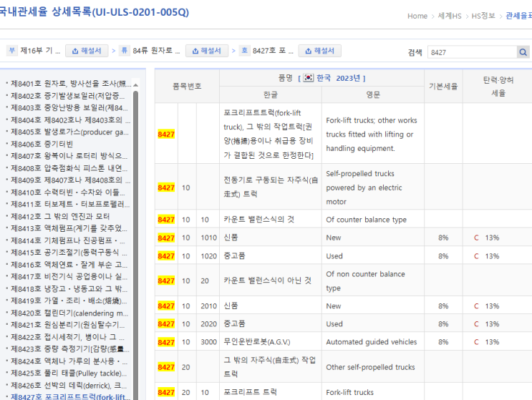The height and width of the screenshot is (400, 532).
Task: Click 'Of non counter balance type' cell
Action: 372,281
